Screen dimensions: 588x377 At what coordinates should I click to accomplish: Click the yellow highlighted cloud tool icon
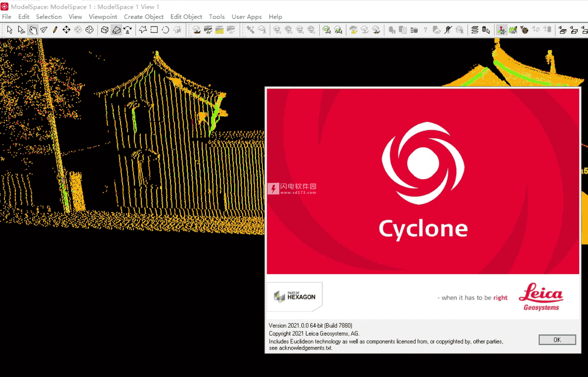tap(219, 30)
